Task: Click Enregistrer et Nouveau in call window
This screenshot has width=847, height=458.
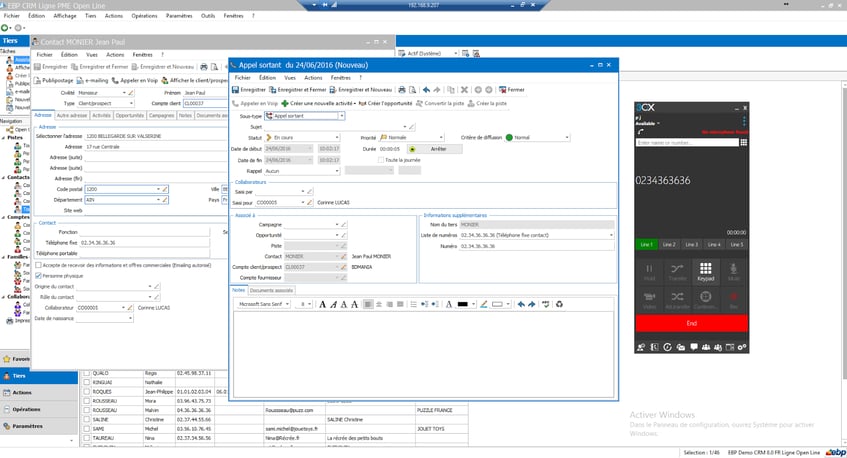Action: click(361, 90)
